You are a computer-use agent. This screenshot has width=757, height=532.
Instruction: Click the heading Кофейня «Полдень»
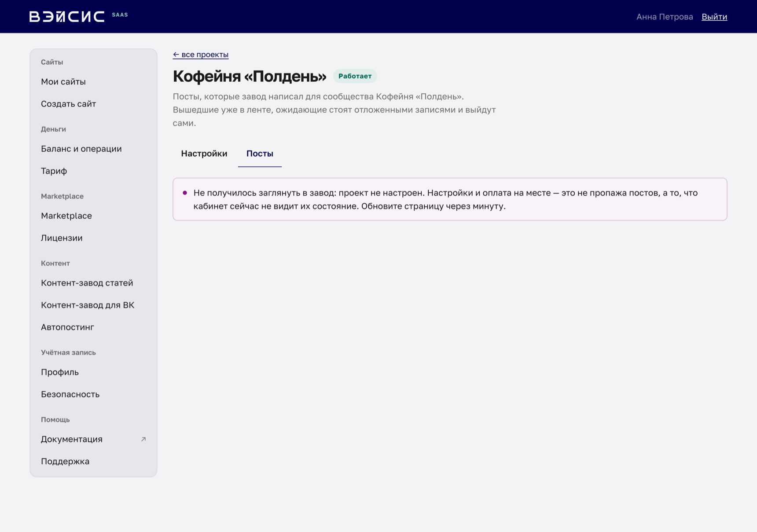(250, 76)
